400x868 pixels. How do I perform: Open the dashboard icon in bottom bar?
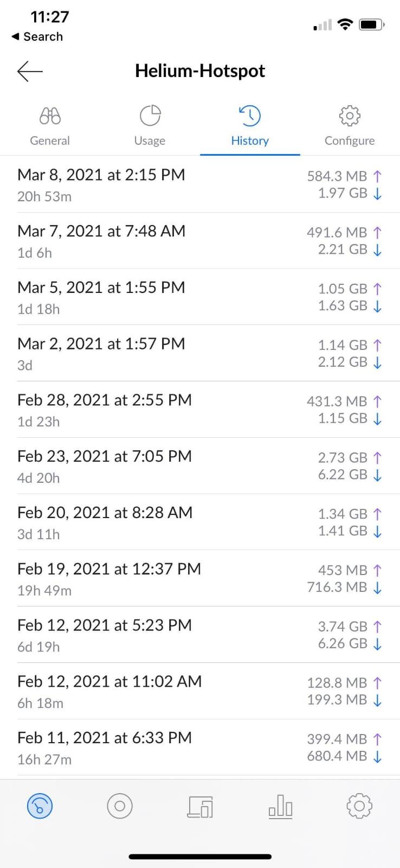40,806
